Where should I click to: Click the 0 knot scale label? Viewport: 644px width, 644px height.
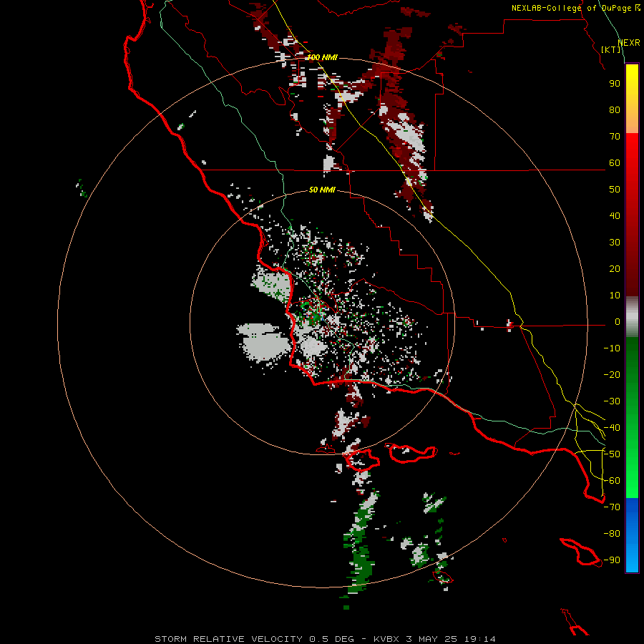(618, 322)
